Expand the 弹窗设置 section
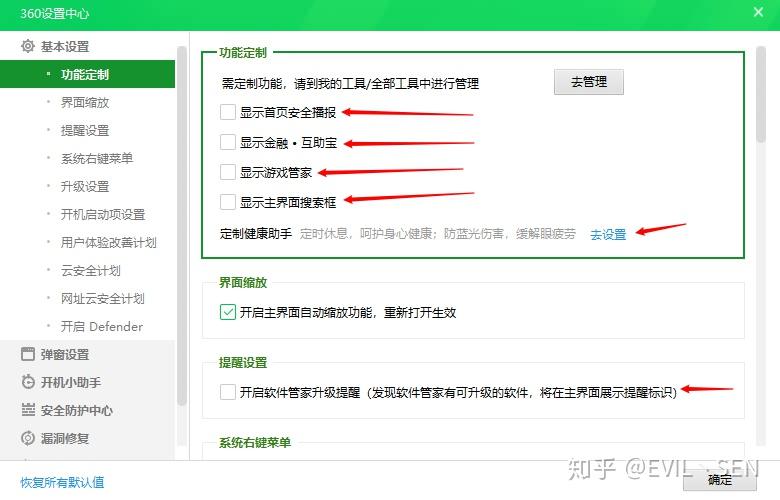This screenshot has height=500, width=780. coord(65,354)
